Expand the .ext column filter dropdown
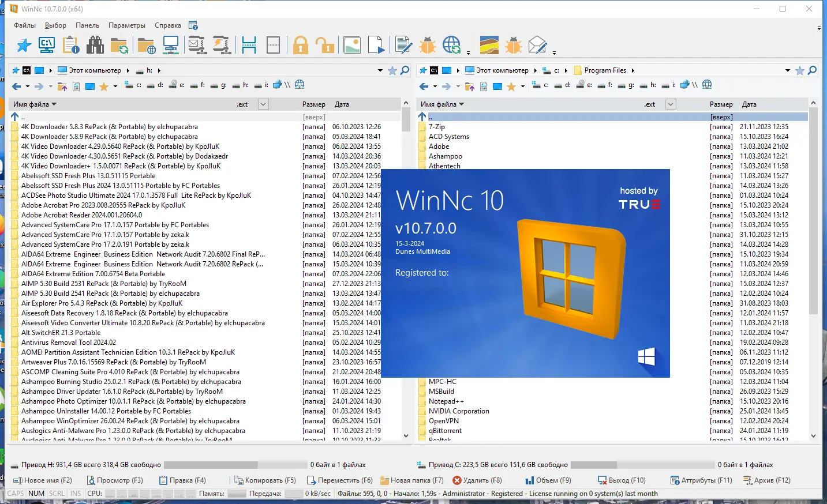 (263, 104)
